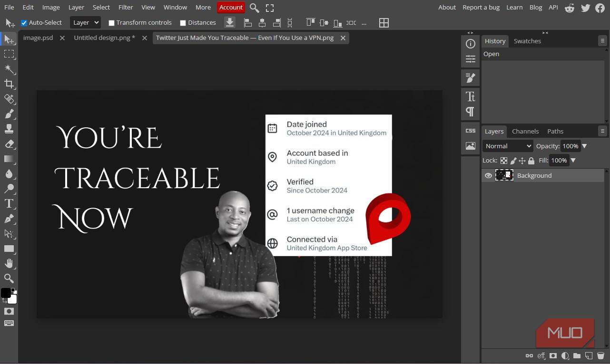610x364 pixels.
Task: Activate the Type tool in toolbar
Action: click(x=9, y=204)
